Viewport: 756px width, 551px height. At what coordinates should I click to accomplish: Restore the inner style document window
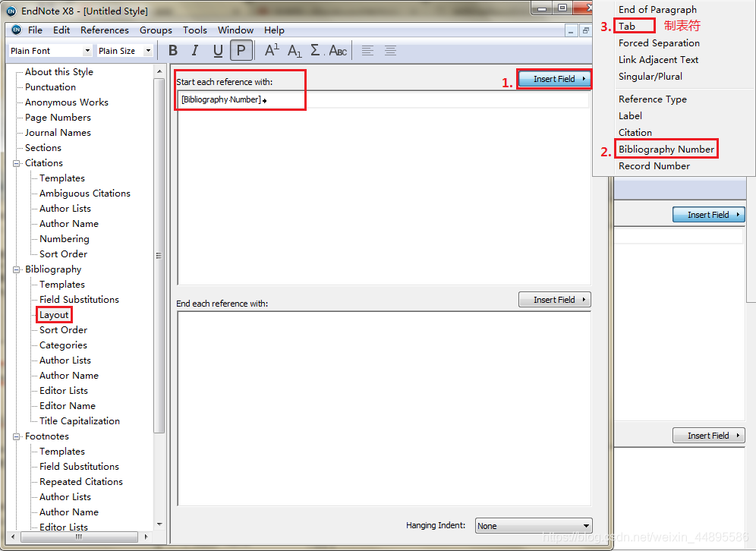[x=585, y=30]
